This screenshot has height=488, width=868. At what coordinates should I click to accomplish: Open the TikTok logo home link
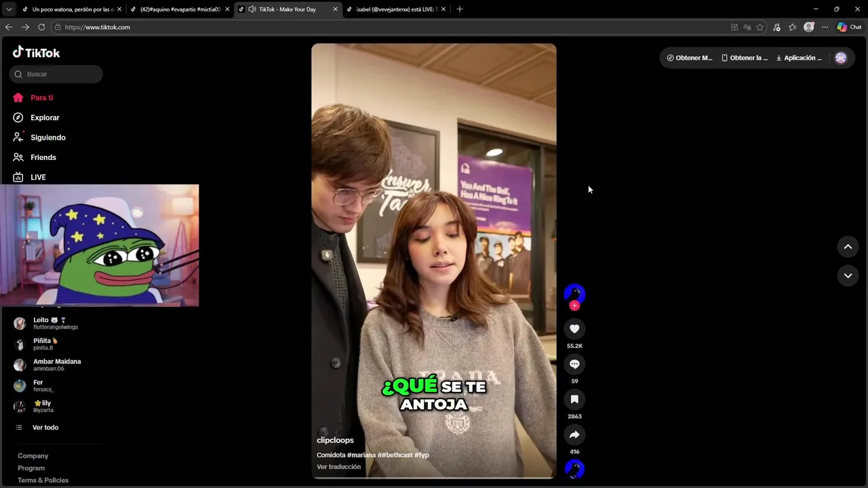click(x=37, y=52)
